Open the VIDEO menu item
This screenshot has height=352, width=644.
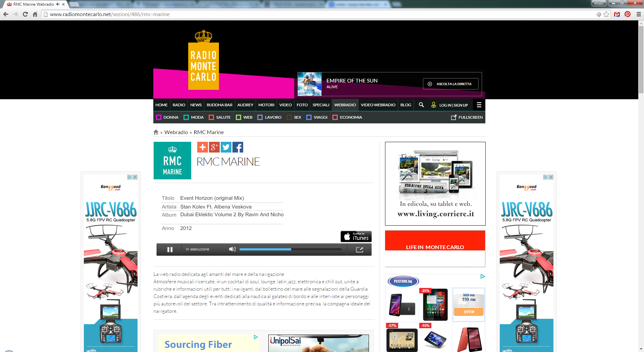click(x=285, y=105)
